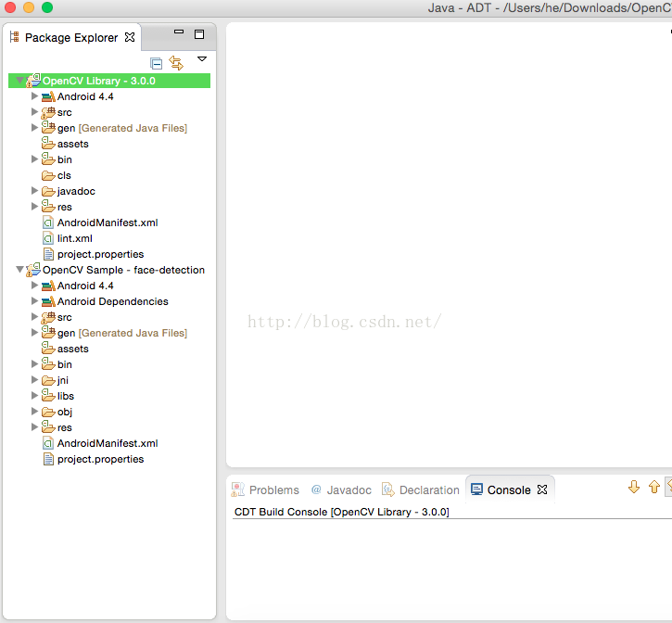Expand src folder under OpenCV Library
This screenshot has height=623, width=672.
click(x=34, y=112)
